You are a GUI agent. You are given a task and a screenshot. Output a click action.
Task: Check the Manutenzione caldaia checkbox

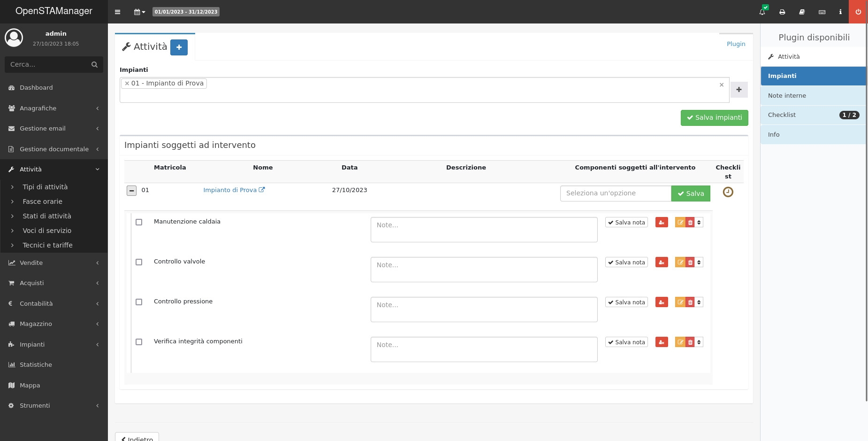tap(139, 222)
